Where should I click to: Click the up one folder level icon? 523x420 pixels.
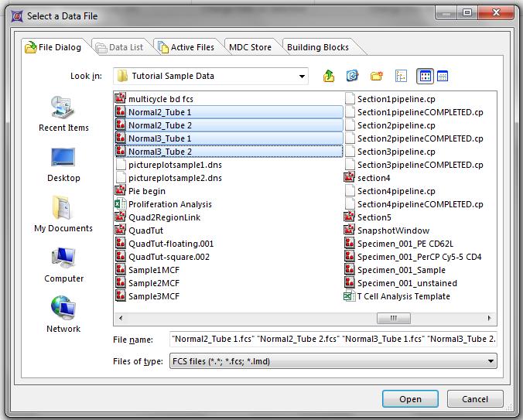pos(329,76)
